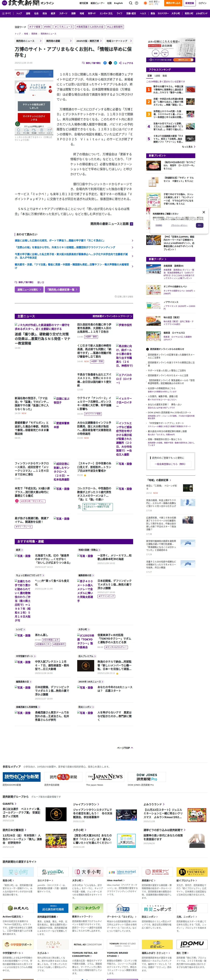Select 政治 in the navigation bar

pos(45,13)
